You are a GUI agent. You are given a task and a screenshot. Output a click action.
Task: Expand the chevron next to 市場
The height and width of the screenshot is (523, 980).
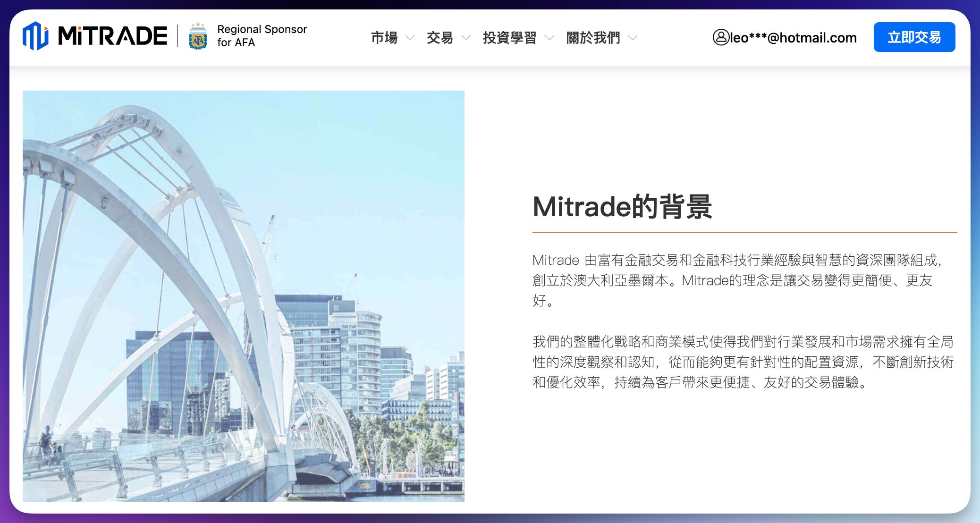(x=410, y=38)
